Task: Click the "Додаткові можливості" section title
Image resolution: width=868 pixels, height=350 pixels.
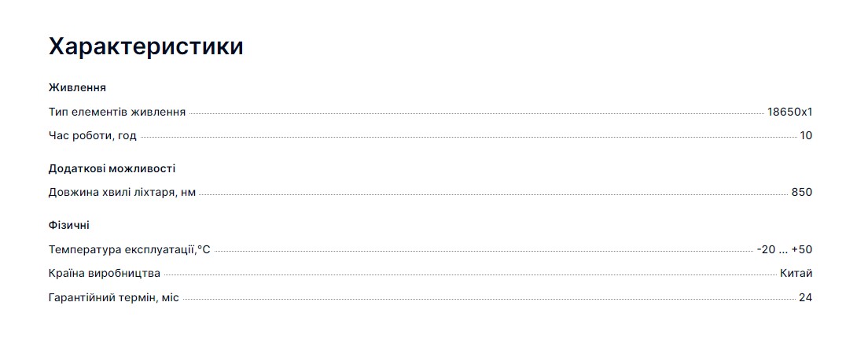Action: coord(112,168)
